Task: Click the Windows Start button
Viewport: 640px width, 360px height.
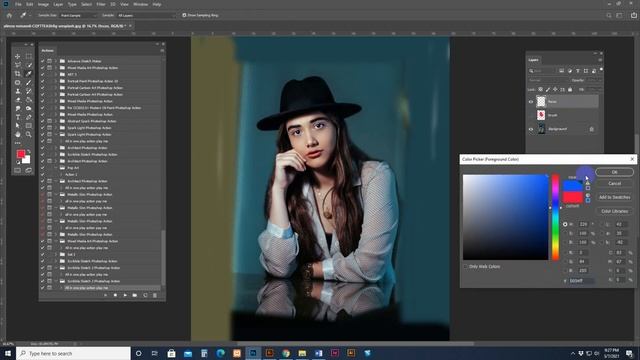Action: pyautogui.click(x=8, y=353)
